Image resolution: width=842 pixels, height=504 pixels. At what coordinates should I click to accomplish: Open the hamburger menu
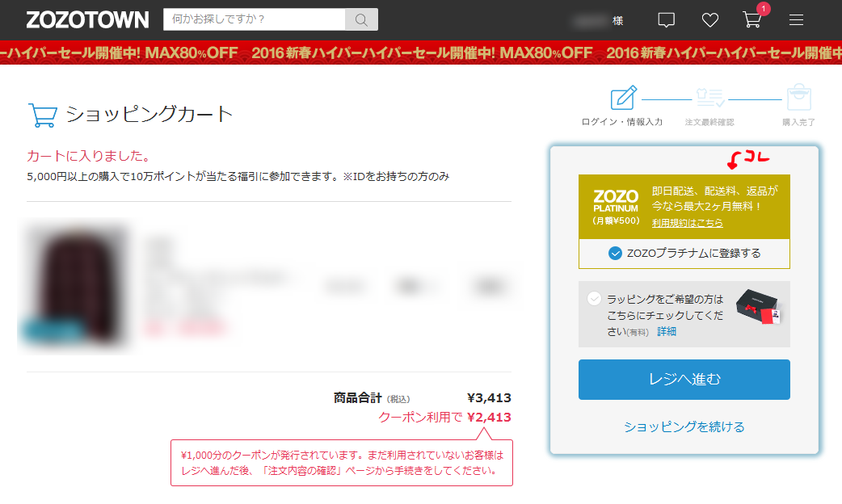(797, 20)
